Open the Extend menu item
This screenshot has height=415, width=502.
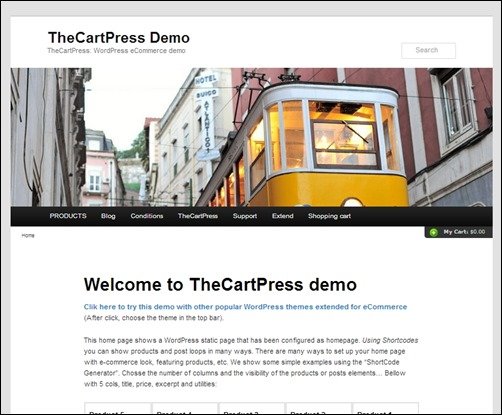point(283,216)
